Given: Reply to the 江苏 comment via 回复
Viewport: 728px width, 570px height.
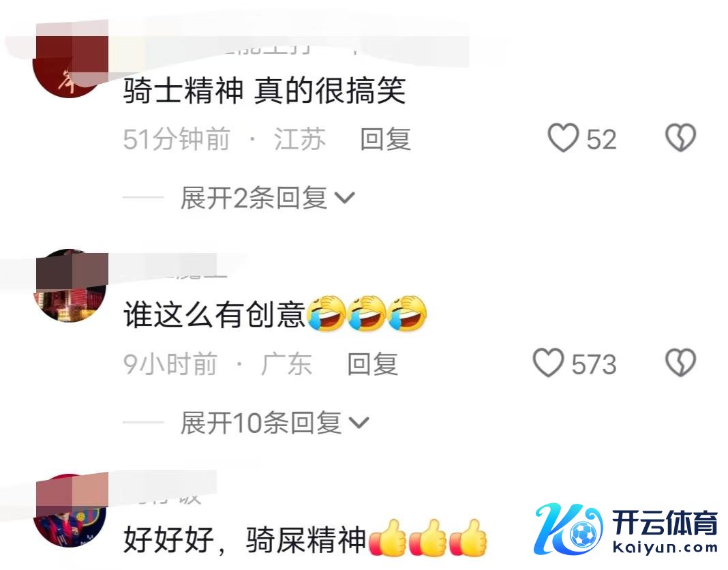Looking at the screenshot, I should click(385, 139).
